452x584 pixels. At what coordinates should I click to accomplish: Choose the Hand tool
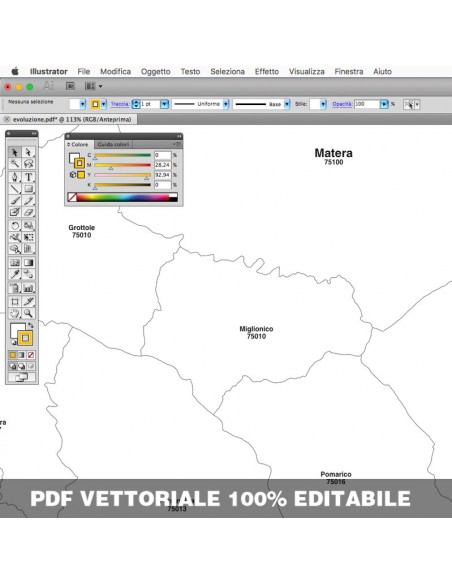(15, 313)
